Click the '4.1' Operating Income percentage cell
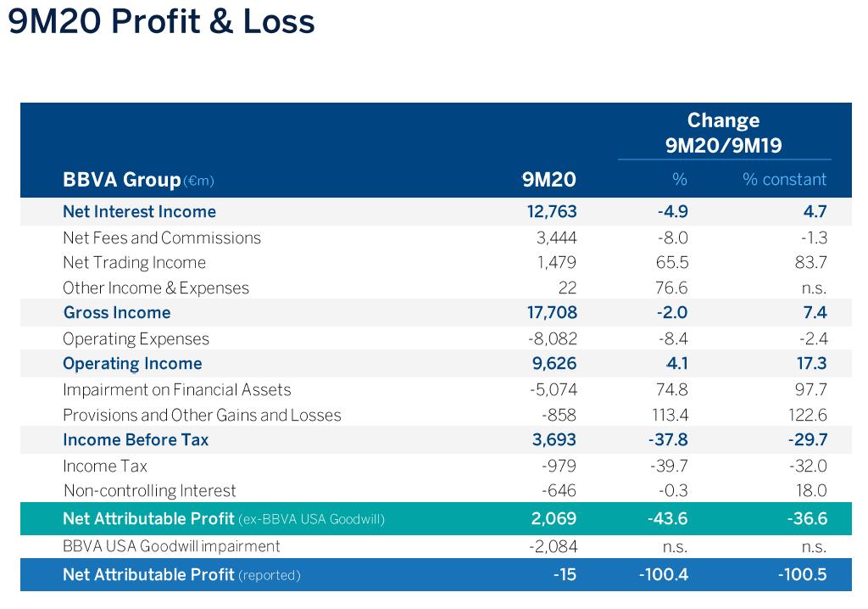Screen dimensions: 868x609 point(677,364)
